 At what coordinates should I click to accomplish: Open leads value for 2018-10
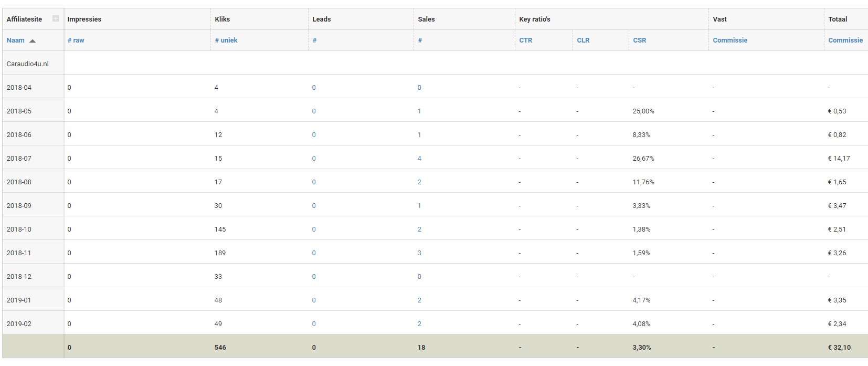[314, 229]
